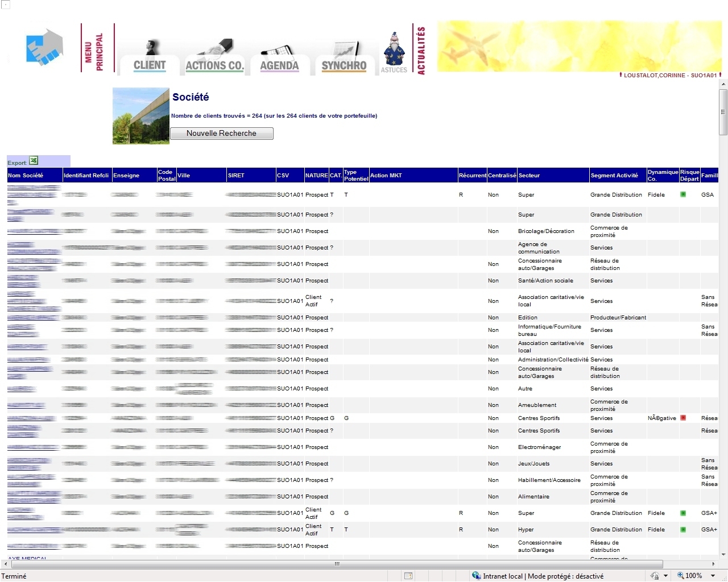Click the vertical scrollbar down arrow

723,554
